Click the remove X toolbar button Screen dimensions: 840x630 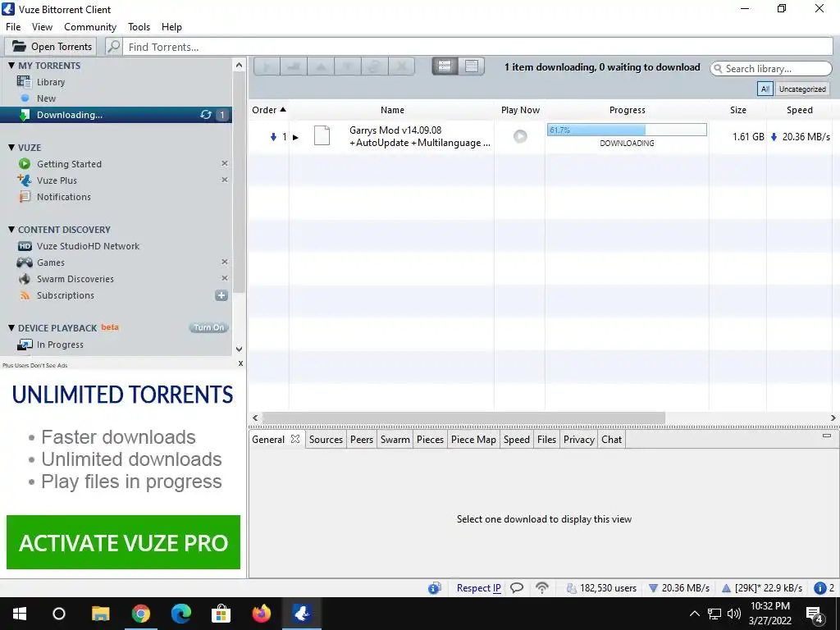401,66
